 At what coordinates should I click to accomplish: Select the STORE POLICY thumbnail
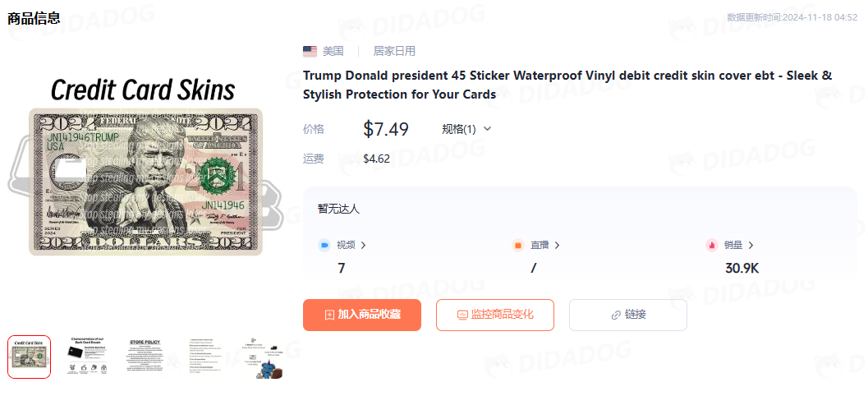pos(145,357)
